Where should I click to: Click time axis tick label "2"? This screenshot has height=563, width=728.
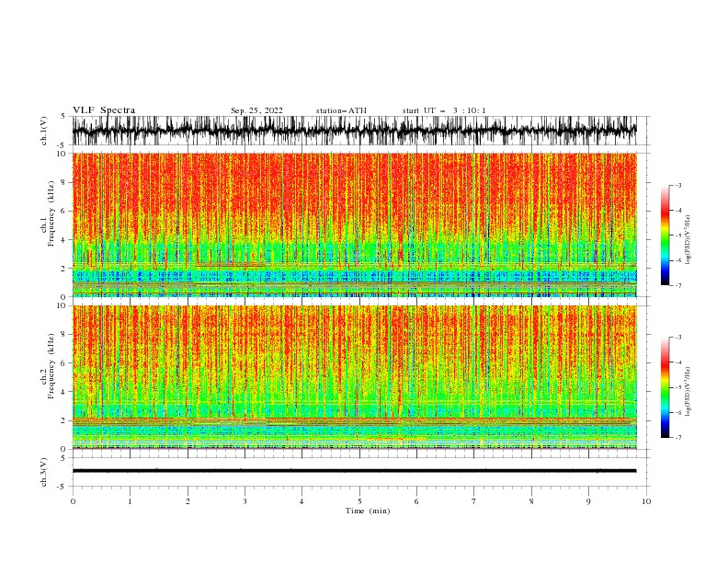[x=188, y=501]
